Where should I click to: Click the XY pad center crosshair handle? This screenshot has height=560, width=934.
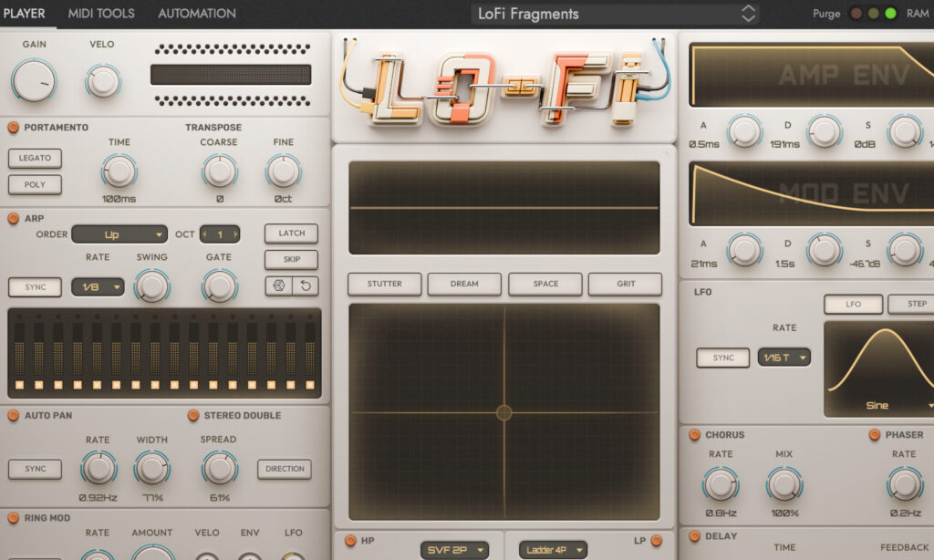point(503,412)
